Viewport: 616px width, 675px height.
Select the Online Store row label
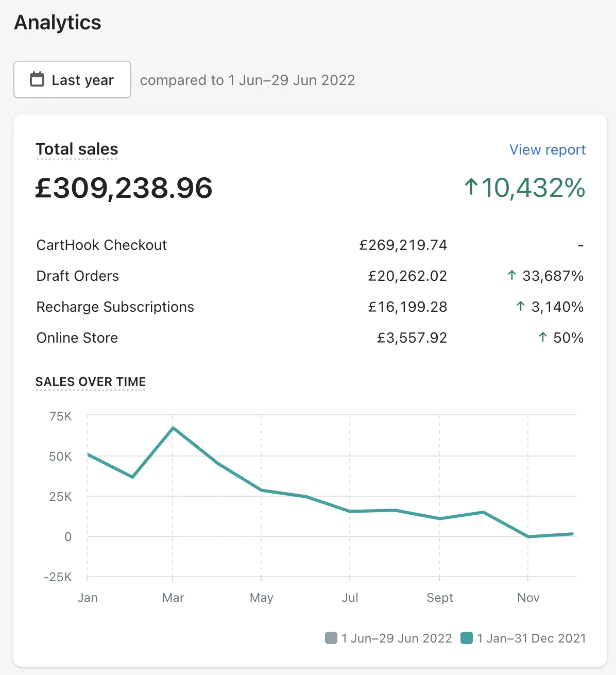[x=77, y=337]
